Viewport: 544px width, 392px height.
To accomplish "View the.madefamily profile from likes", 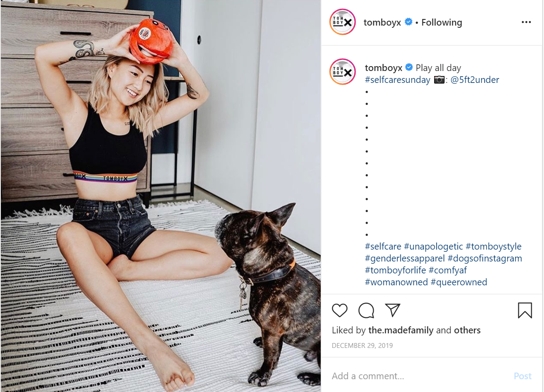I will pos(401,330).
